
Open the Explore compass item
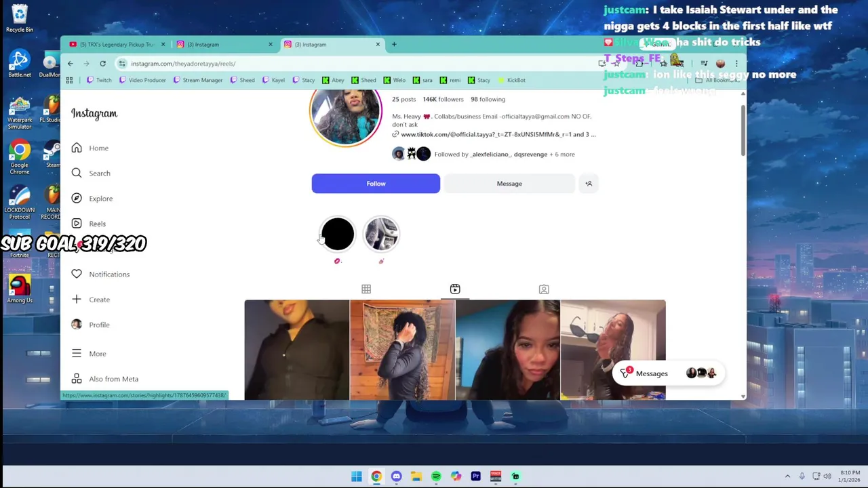92,199
